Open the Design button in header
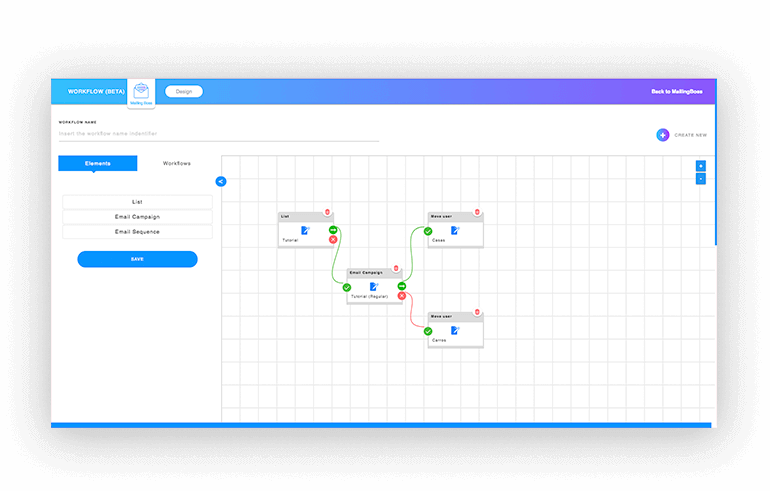 (184, 91)
